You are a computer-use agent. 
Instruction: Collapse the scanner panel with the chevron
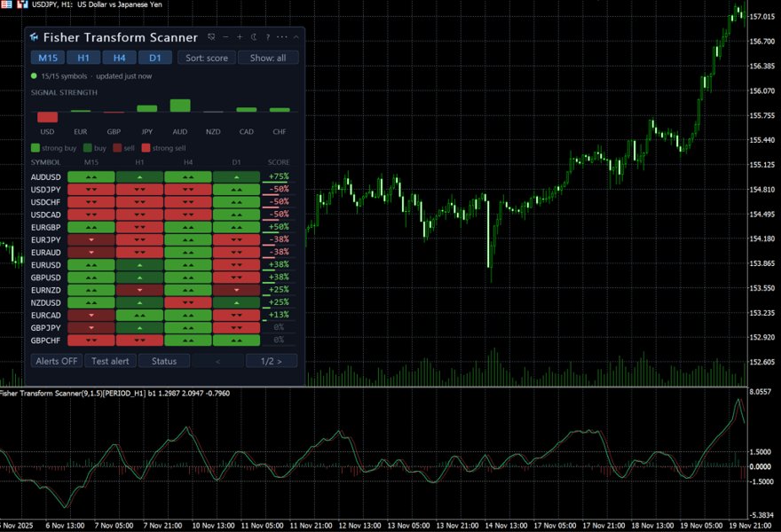[x=296, y=37]
